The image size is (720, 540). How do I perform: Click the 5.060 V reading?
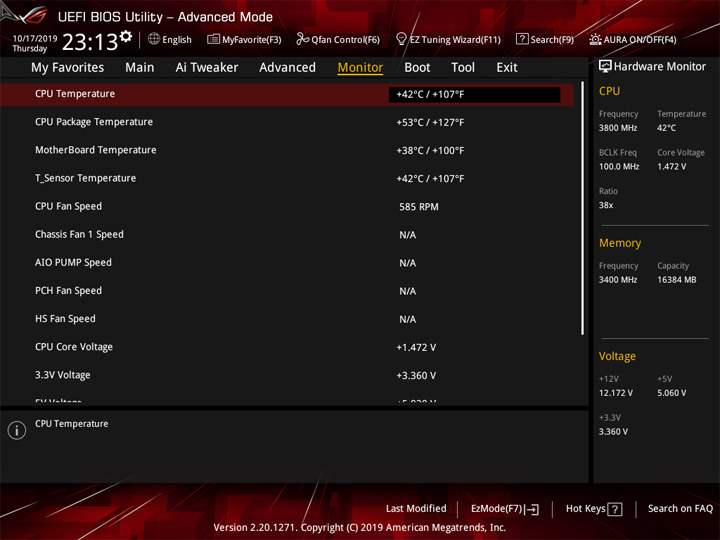pos(671,393)
